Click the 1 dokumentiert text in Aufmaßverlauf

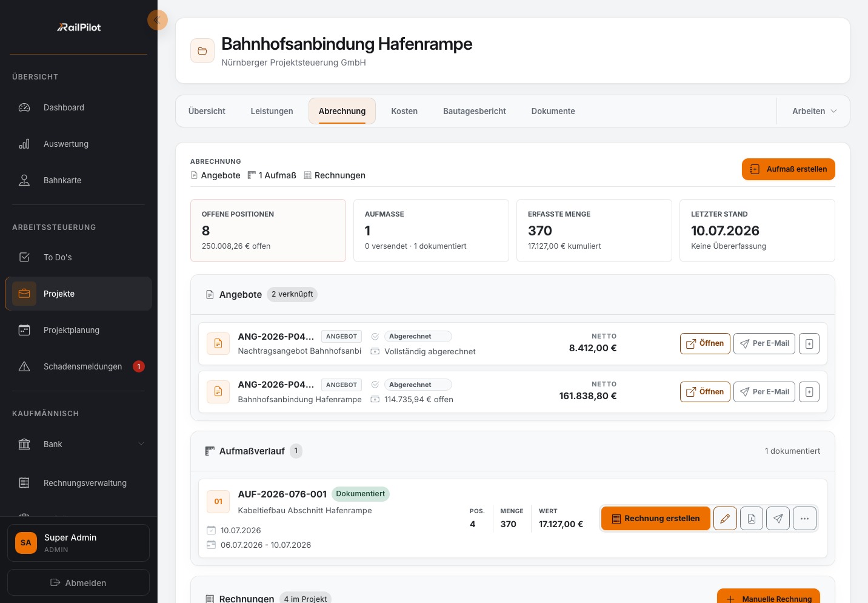[x=792, y=451]
